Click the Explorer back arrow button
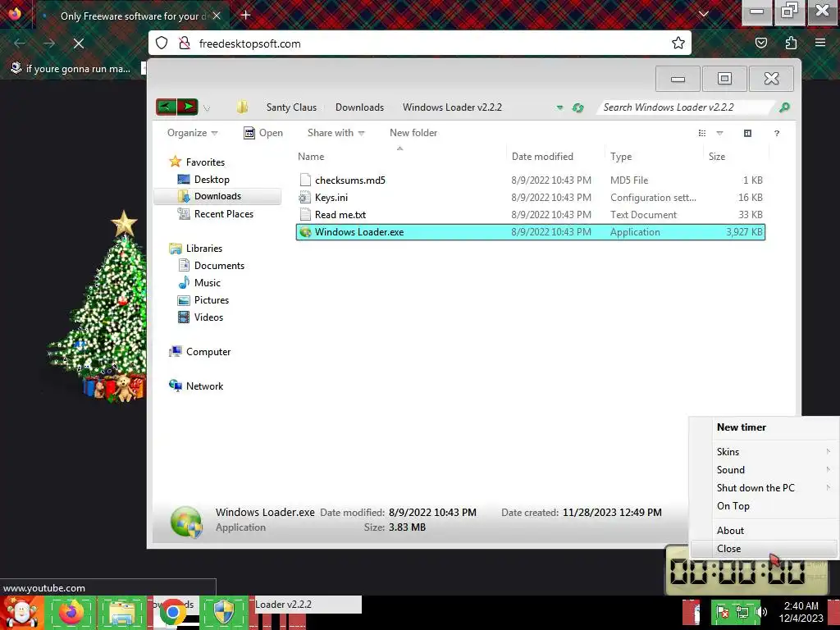This screenshot has width=840, height=630. point(166,107)
